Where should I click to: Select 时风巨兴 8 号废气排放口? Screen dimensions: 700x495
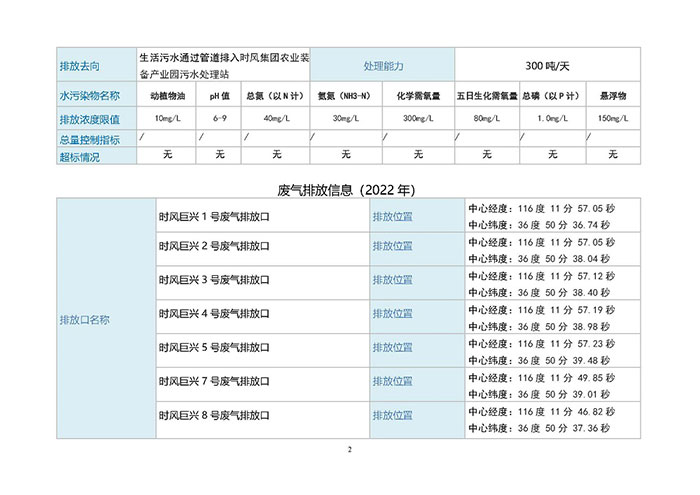(214, 416)
